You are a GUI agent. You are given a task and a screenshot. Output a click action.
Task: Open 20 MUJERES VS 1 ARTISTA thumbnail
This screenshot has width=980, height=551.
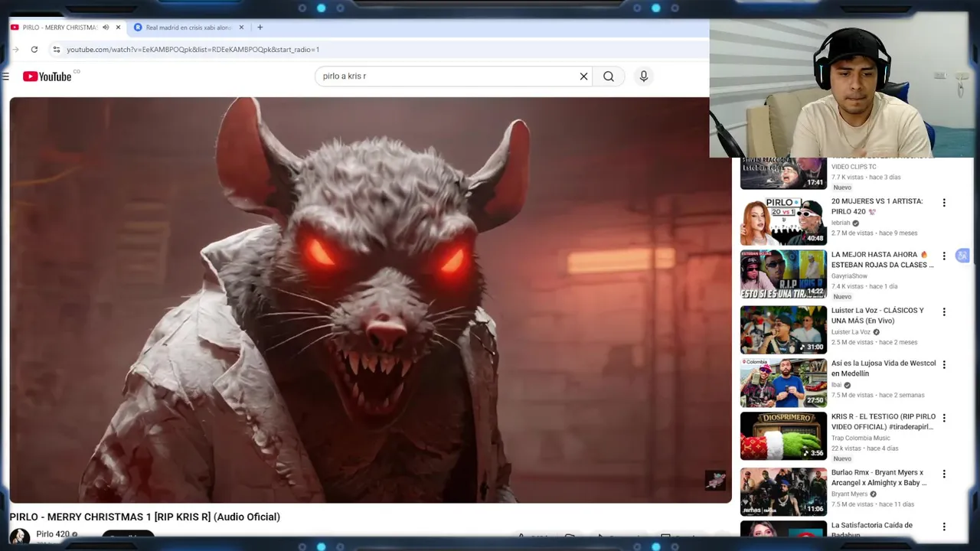coord(783,221)
